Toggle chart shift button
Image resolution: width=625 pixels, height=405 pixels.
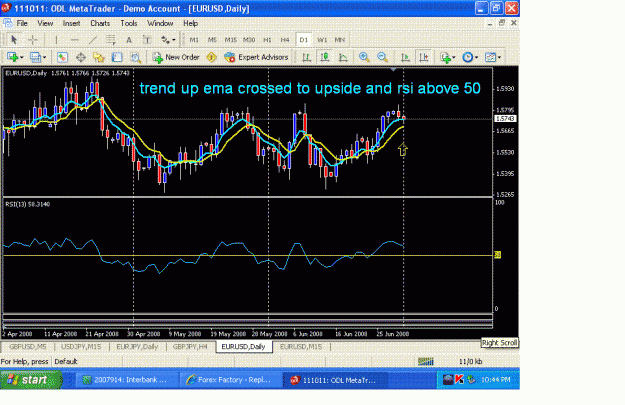click(424, 57)
